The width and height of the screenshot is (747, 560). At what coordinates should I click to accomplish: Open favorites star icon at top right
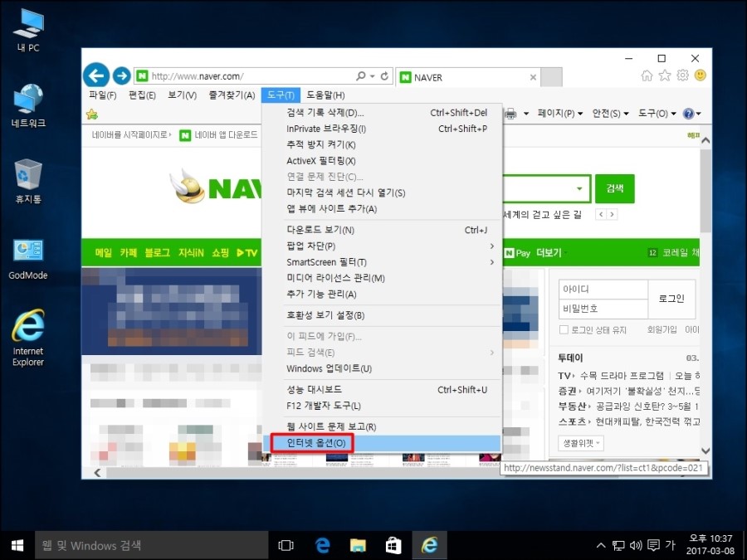click(665, 75)
